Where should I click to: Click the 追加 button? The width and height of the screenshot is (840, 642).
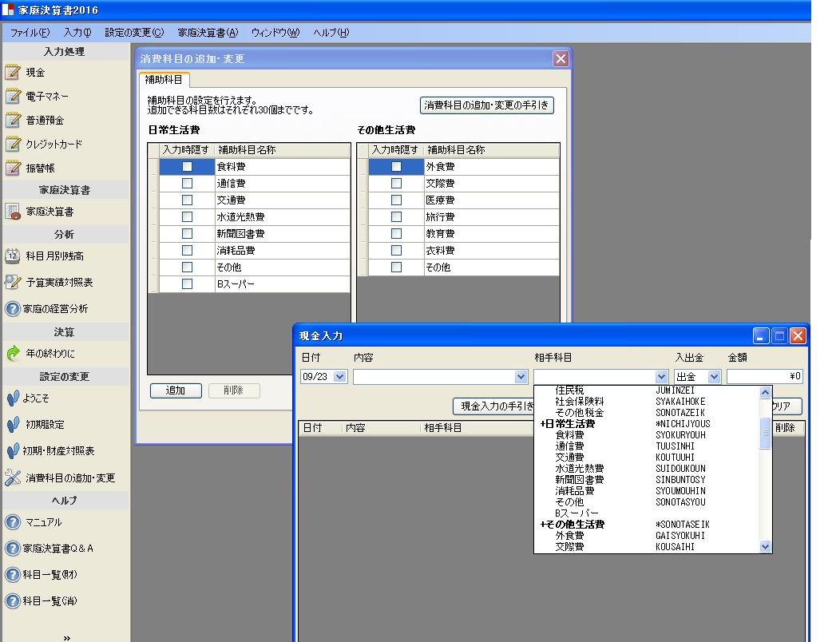pos(175,390)
